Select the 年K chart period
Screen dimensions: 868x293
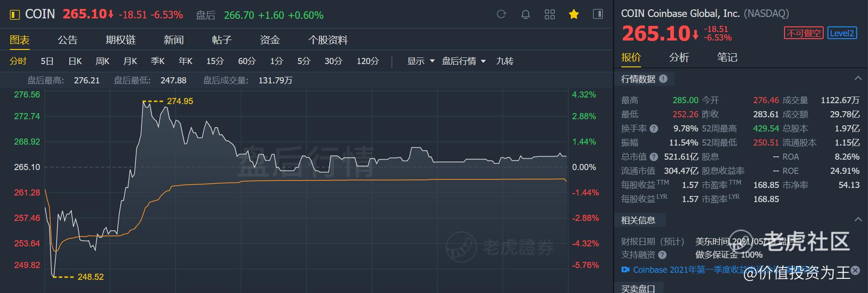click(x=185, y=61)
